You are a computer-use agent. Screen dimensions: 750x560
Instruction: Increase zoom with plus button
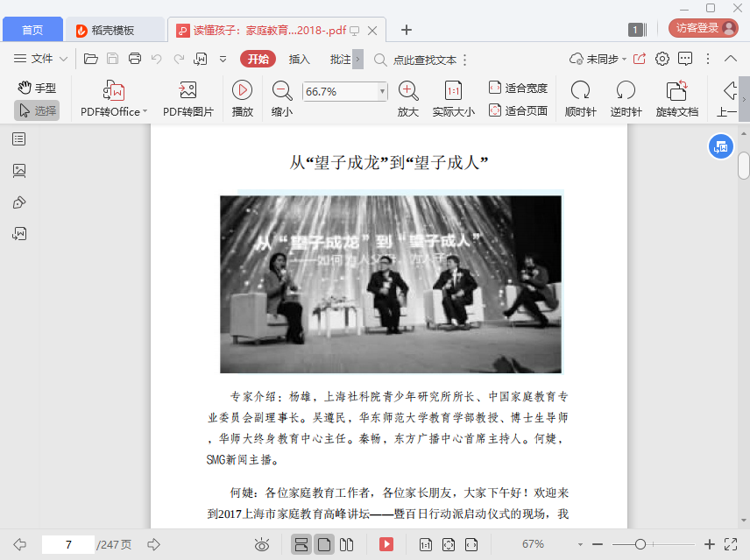tap(710, 544)
